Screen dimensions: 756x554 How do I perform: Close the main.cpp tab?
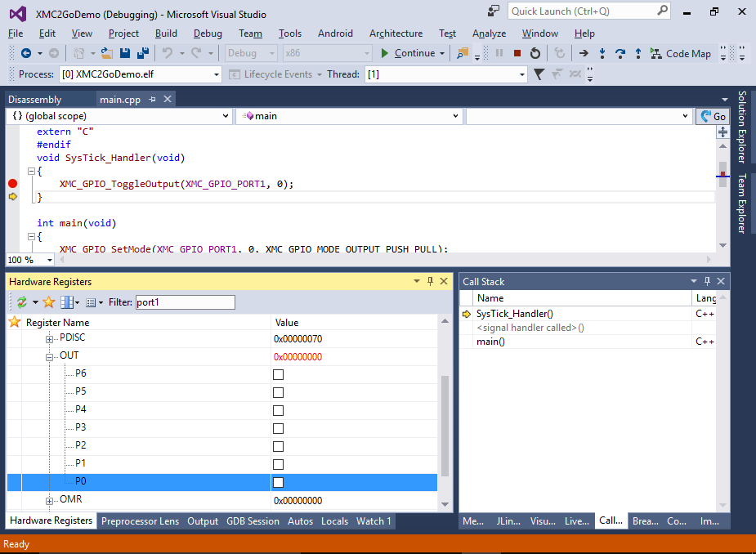[x=168, y=100]
